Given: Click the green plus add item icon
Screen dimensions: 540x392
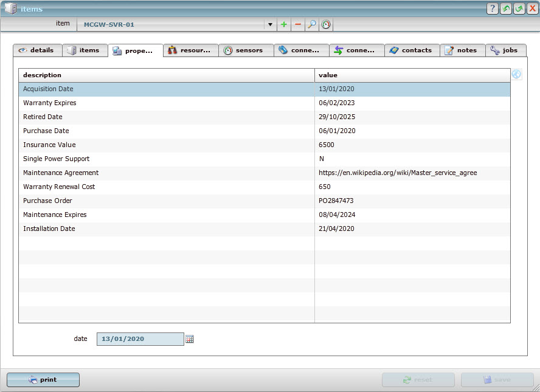Looking at the screenshot, I should (x=284, y=24).
